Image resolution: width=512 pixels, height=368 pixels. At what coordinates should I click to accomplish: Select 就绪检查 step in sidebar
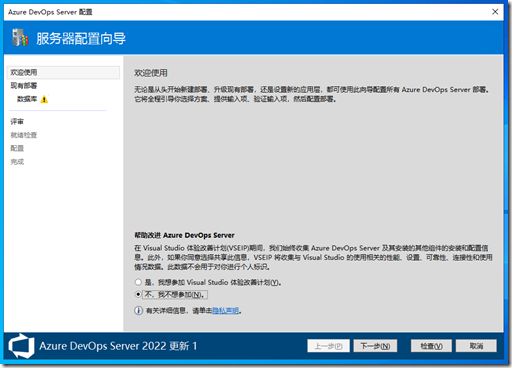click(x=24, y=135)
